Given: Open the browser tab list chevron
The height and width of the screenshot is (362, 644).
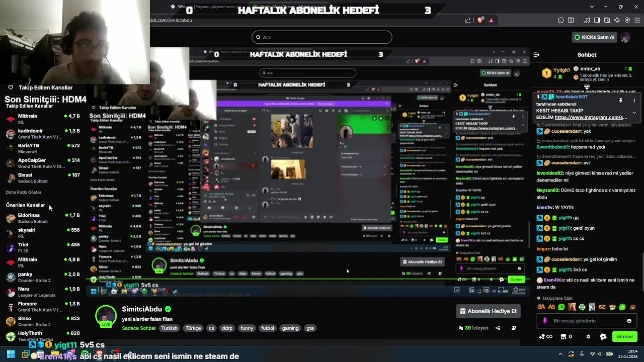Looking at the screenshot, I should [593, 7].
